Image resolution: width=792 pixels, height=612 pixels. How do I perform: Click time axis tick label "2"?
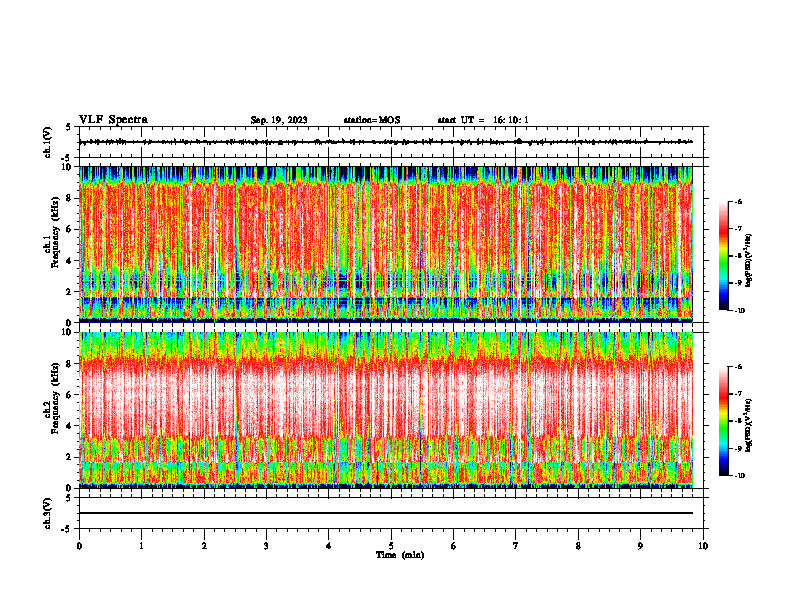pyautogui.click(x=204, y=546)
